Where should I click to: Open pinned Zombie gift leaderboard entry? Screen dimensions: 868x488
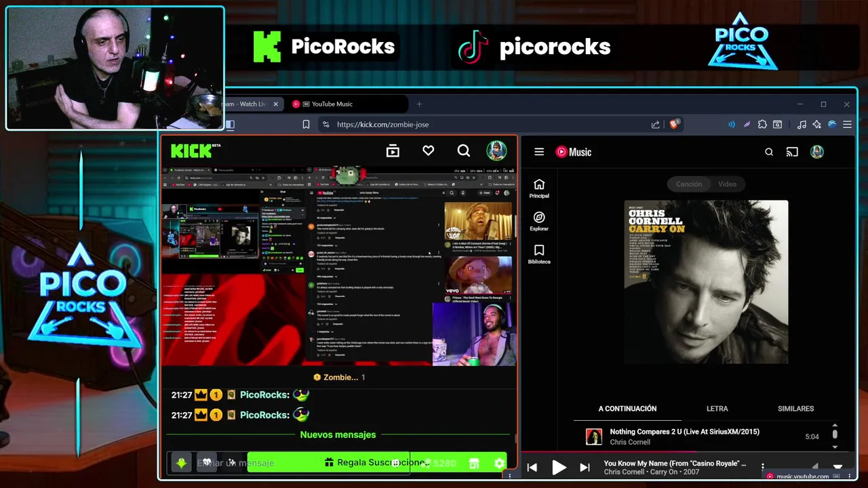[x=339, y=377]
